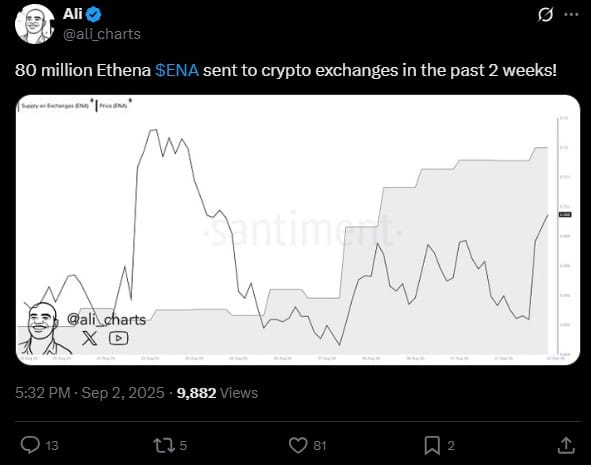The height and width of the screenshot is (465, 591).
Task: Bookmark the tweet
Action: pyautogui.click(x=432, y=445)
